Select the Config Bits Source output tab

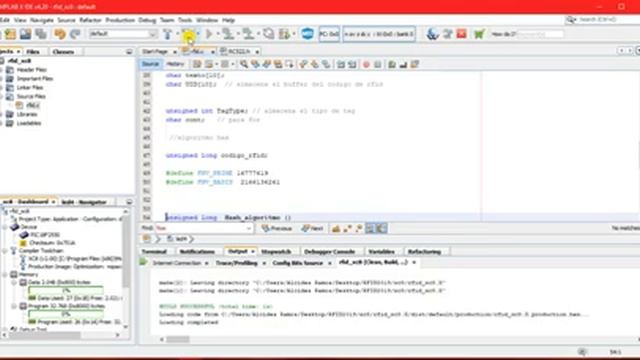[x=298, y=263]
